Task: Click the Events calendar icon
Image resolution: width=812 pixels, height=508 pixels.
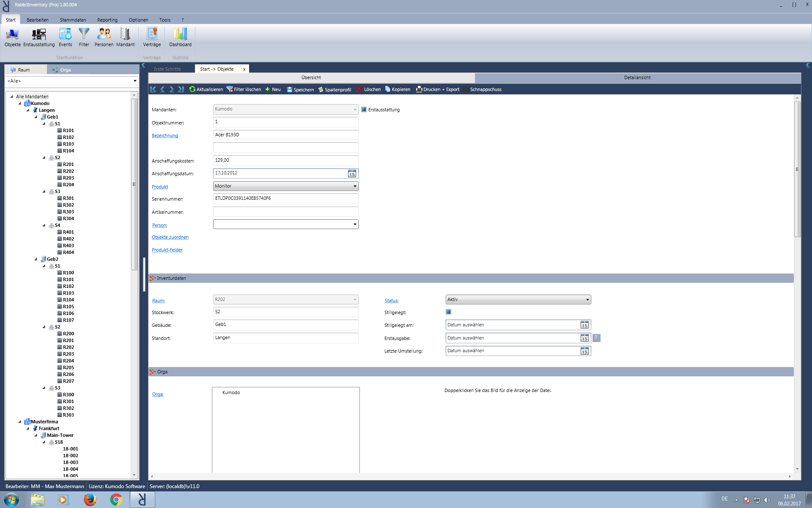Action: 65,35
